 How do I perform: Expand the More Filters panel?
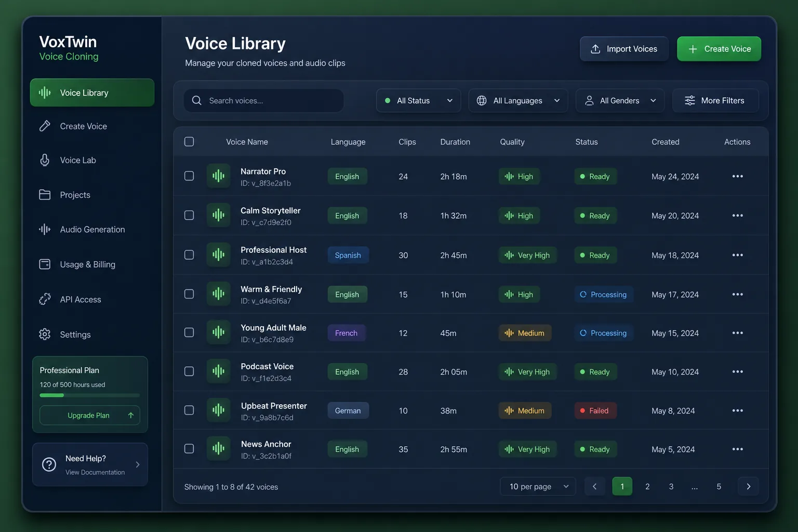(715, 100)
